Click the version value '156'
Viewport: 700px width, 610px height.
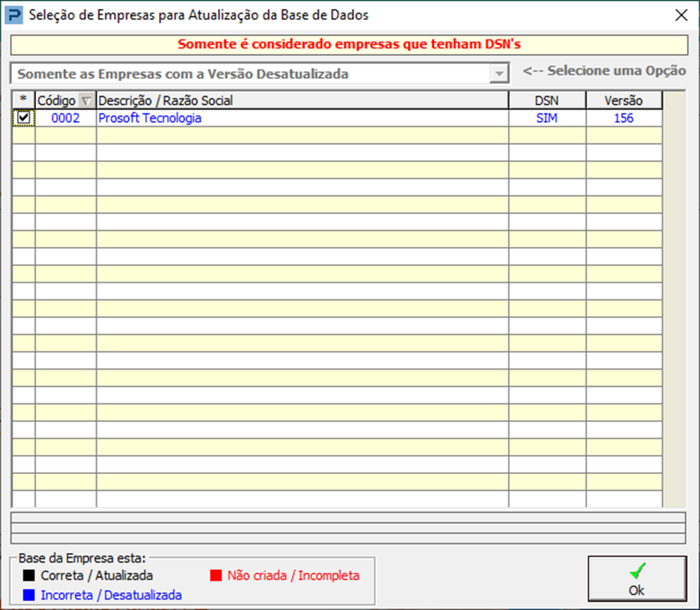624,118
